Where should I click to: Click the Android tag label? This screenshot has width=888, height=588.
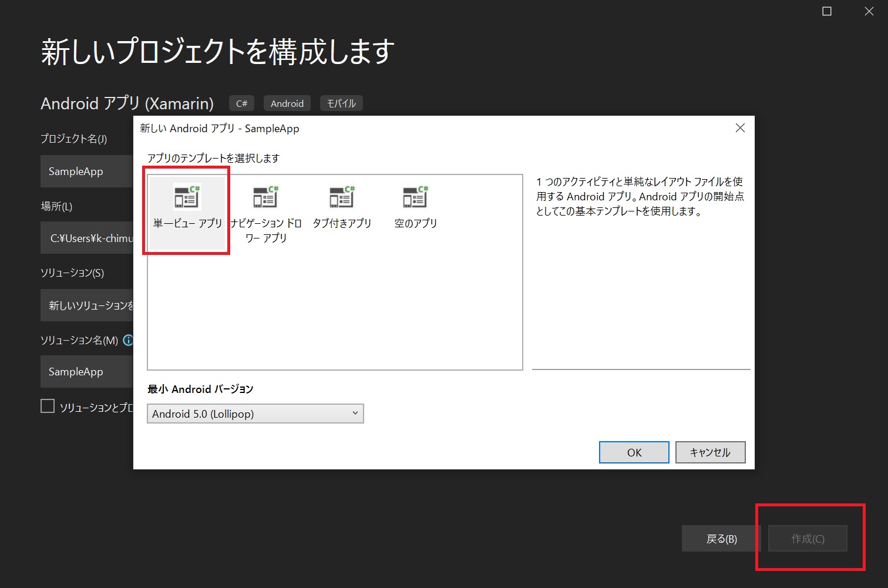pos(287,103)
